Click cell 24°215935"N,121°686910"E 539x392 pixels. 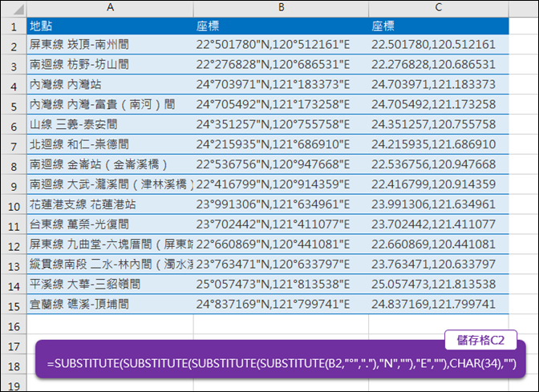click(282, 144)
